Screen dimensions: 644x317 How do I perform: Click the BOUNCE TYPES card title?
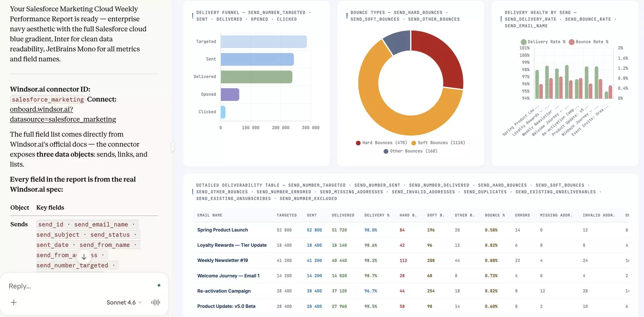(x=405, y=16)
